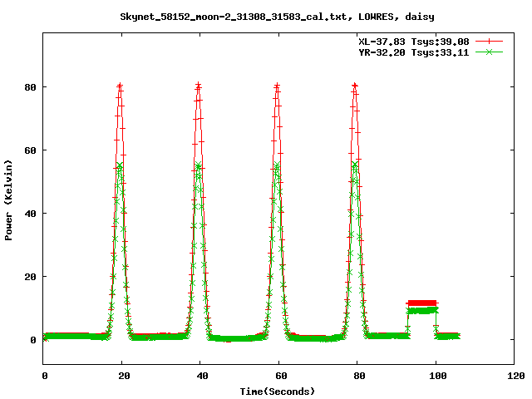Select legend entry "XL-37.83 Tsys:39.08"
Image resolution: width=532 pixels, height=399 pixels.
coord(414,42)
